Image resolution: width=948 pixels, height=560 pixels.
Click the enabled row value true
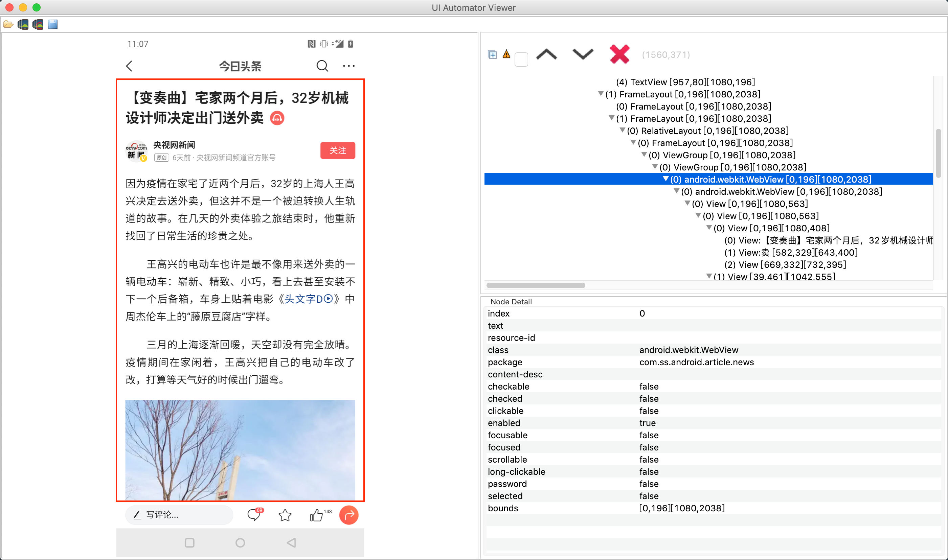[x=647, y=423]
